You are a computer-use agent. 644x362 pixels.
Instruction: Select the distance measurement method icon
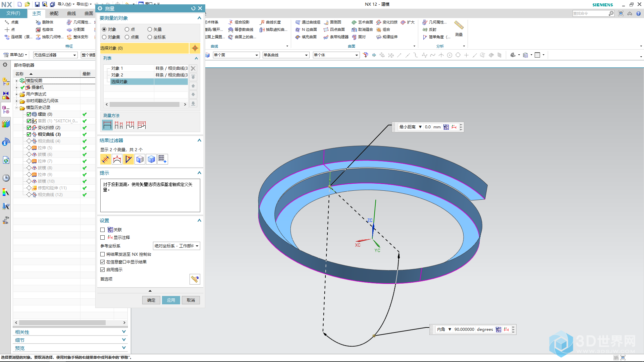point(107,125)
